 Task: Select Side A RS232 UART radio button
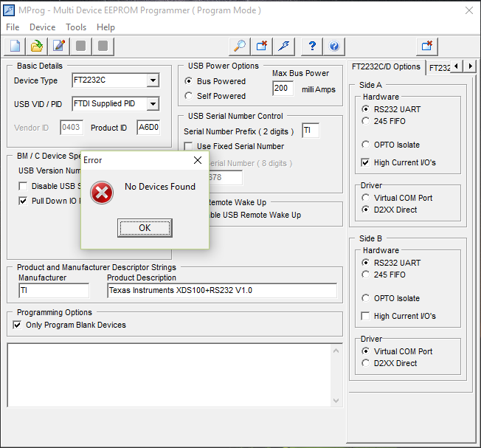coord(365,109)
